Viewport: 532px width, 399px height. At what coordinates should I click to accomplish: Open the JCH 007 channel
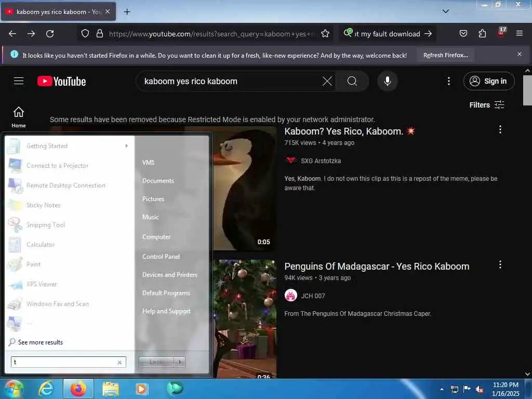[313, 296]
